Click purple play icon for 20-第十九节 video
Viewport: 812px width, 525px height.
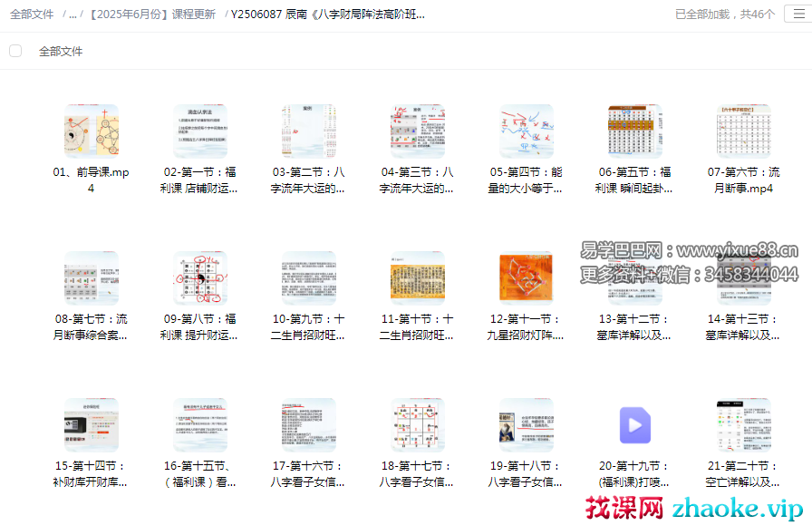634,424
